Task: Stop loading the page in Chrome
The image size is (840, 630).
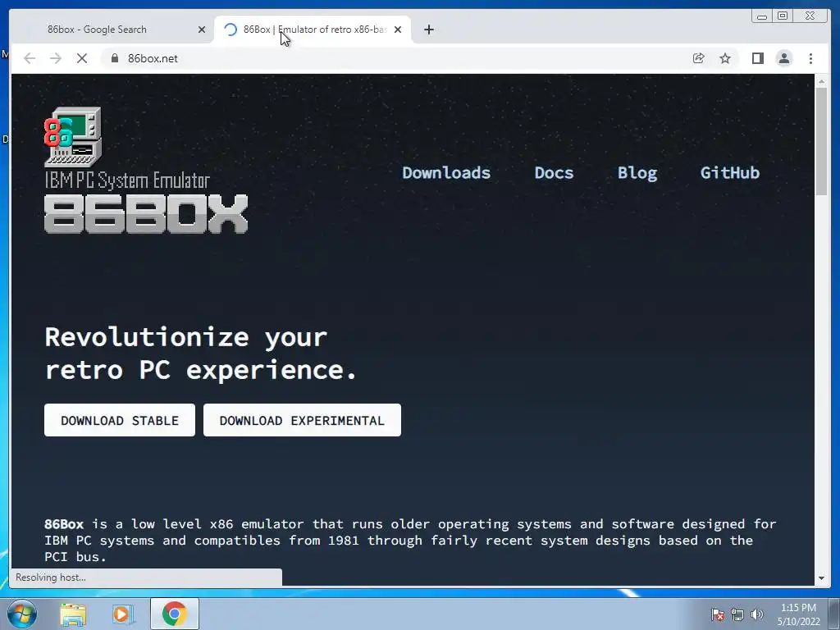Action: pos(82,58)
